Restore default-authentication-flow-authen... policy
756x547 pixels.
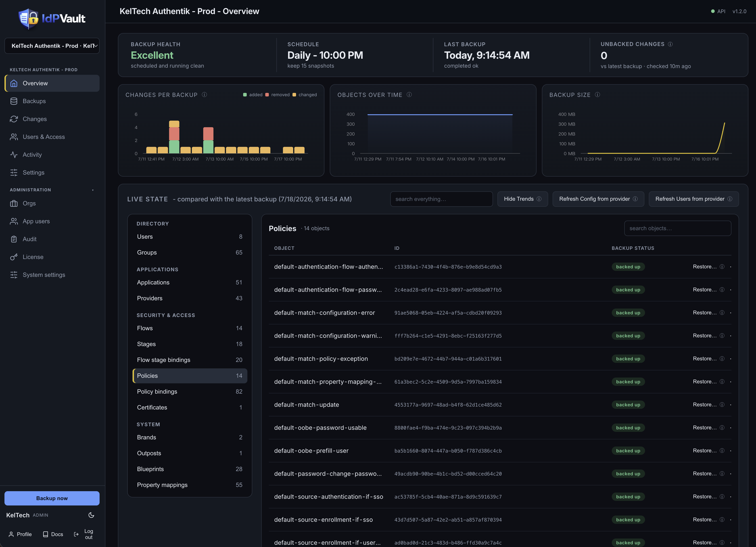704,267
